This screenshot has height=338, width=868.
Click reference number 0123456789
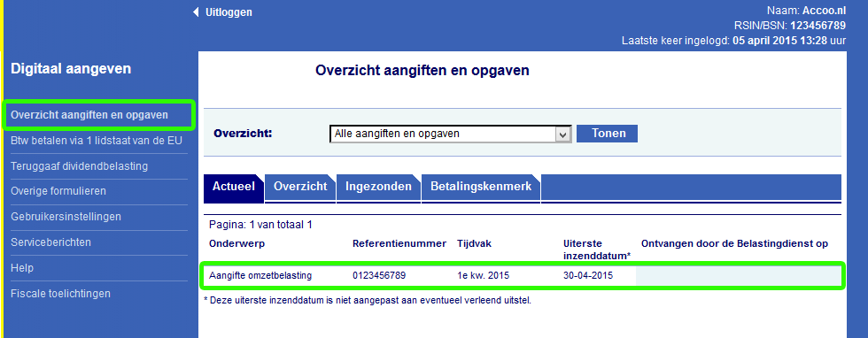click(379, 275)
